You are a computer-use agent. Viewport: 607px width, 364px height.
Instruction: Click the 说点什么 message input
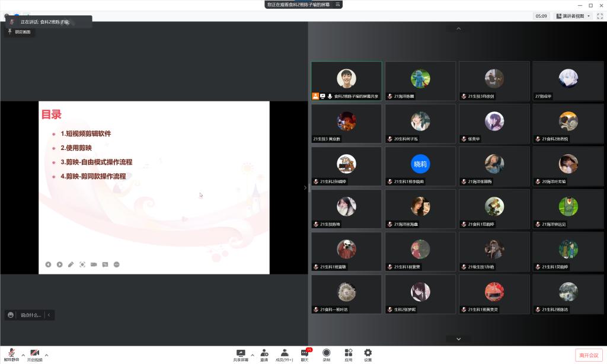click(31, 315)
